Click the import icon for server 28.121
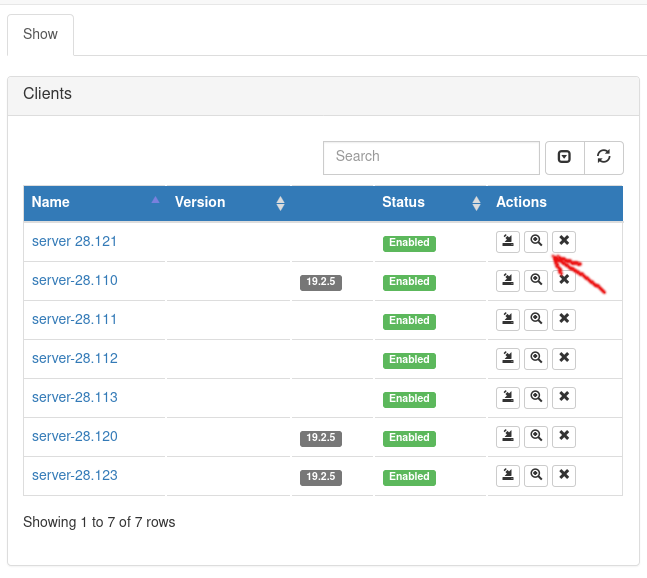 point(508,241)
